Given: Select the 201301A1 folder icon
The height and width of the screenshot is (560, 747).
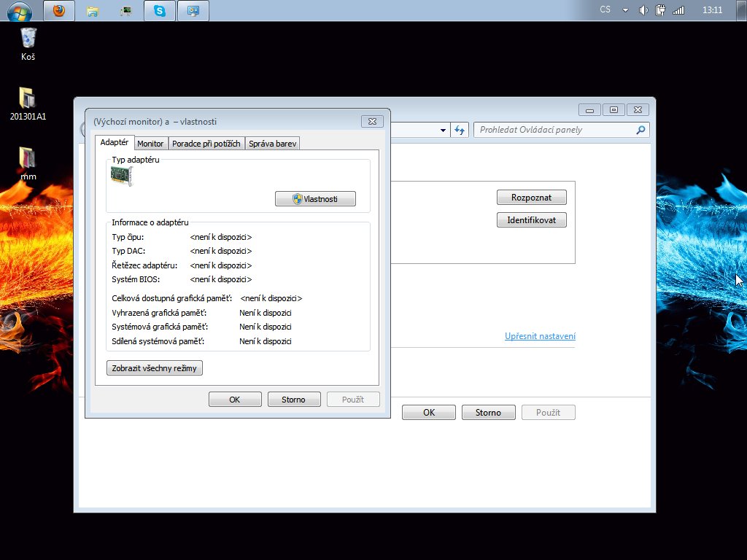Looking at the screenshot, I should 28,104.
